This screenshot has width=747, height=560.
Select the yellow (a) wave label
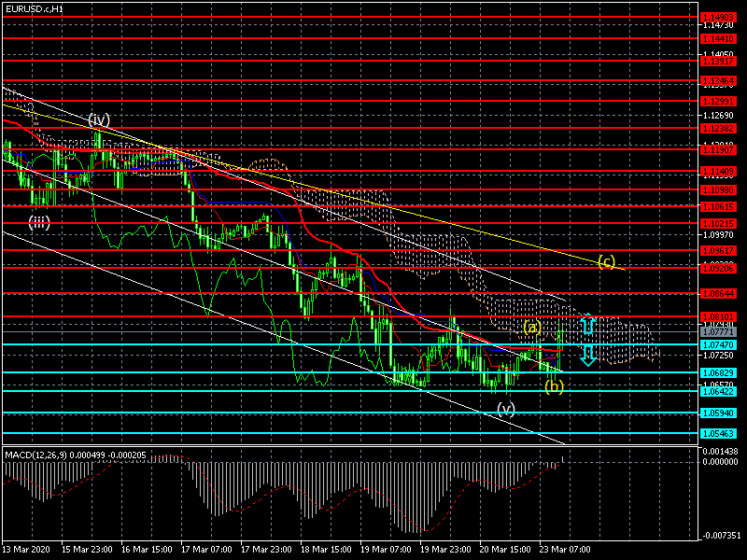531,328
